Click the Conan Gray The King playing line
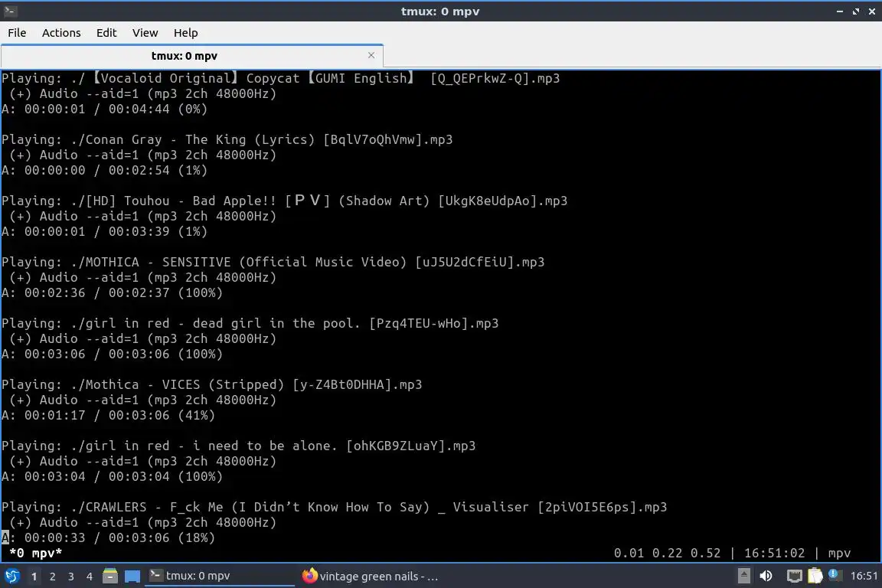The width and height of the screenshot is (882, 588). click(227, 139)
